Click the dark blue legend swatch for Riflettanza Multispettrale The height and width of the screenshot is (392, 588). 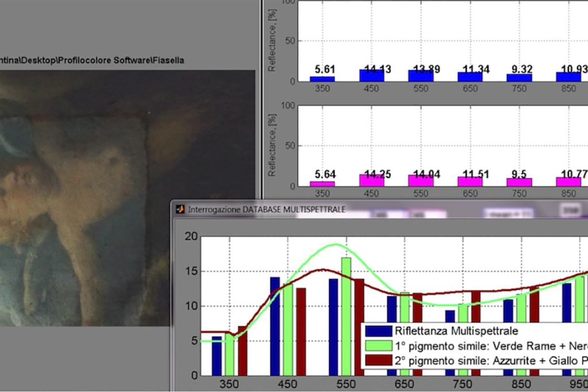pyautogui.click(x=379, y=331)
